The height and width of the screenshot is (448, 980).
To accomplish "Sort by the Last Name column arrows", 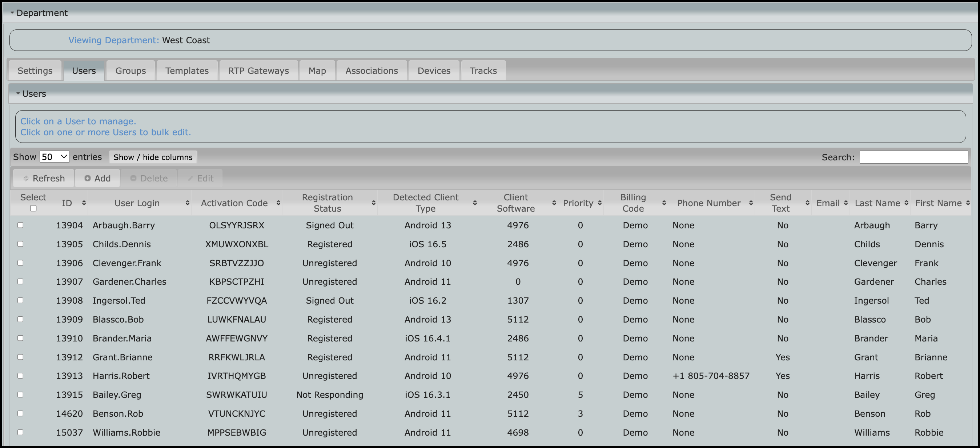I will click(906, 203).
